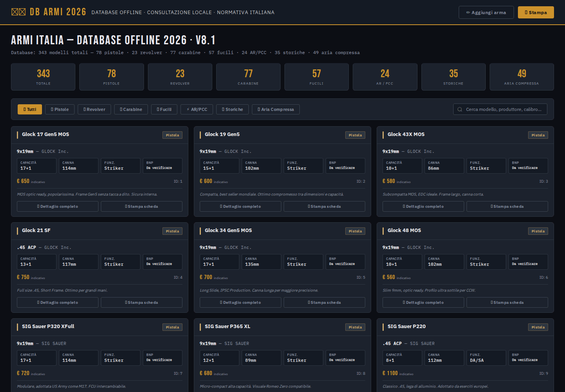Click the Stampa button in header
The height and width of the screenshot is (392, 565).
tap(536, 12)
